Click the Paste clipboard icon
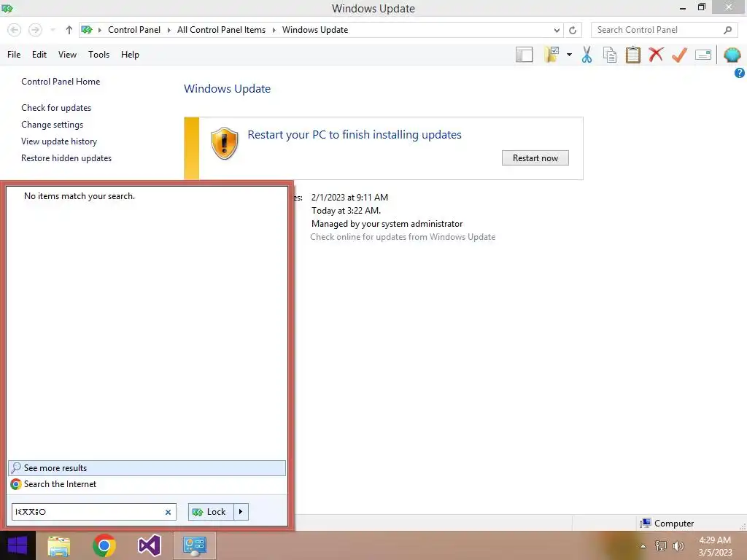747x560 pixels. pyautogui.click(x=632, y=54)
